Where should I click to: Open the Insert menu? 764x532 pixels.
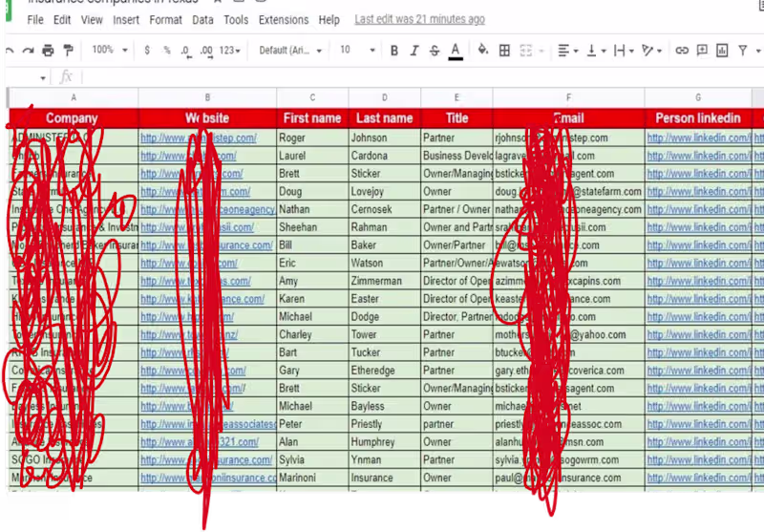pyautogui.click(x=126, y=20)
